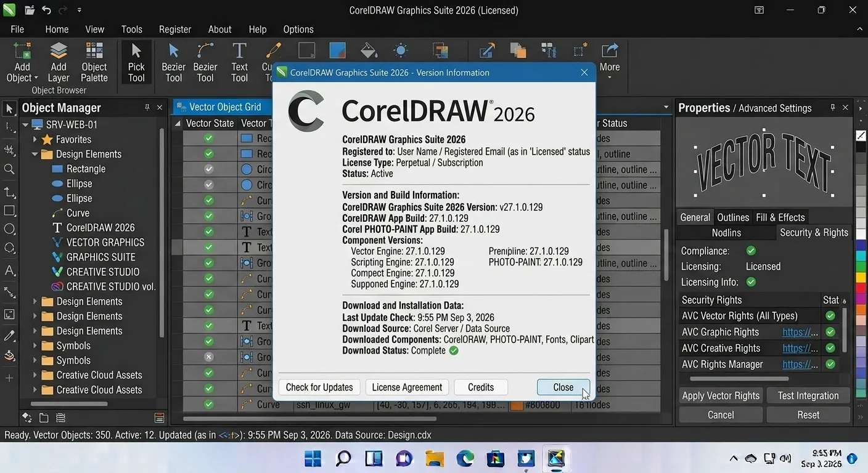Toggle the Licensing Info green check

pos(751,282)
